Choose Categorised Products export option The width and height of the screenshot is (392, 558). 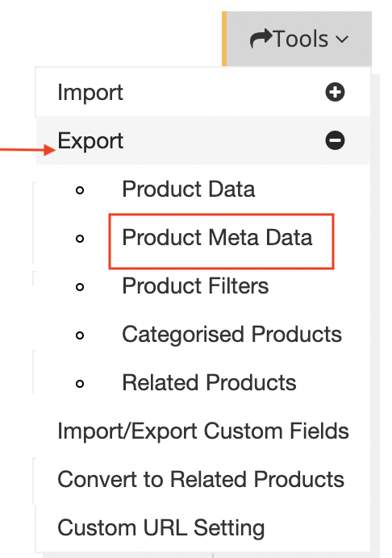pos(231,334)
